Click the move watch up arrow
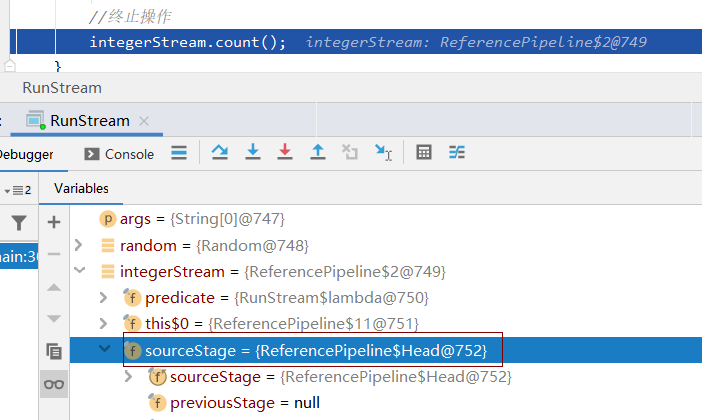Screen dimensions: 702x420 tap(54, 287)
